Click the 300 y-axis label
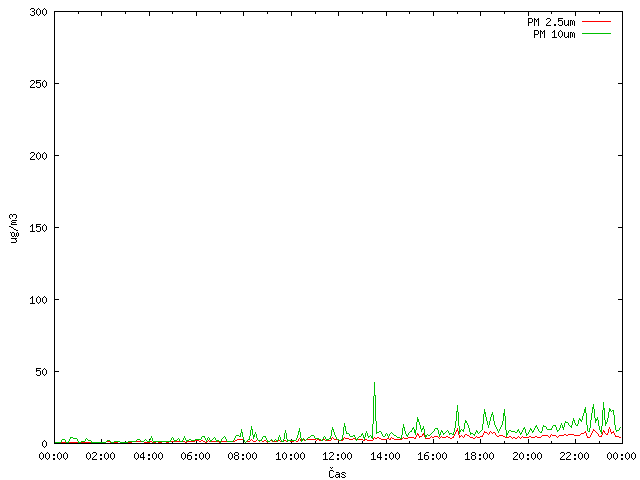This screenshot has width=640, height=480. pyautogui.click(x=38, y=12)
